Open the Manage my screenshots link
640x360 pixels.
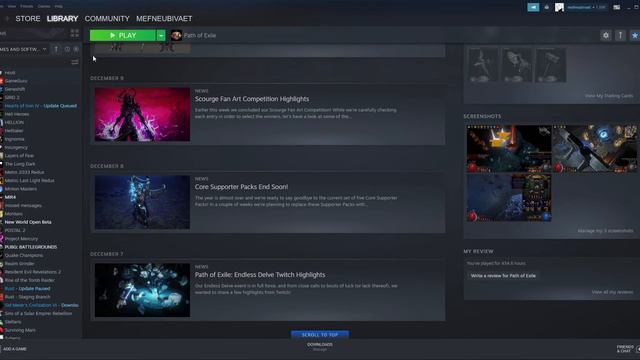tap(605, 231)
